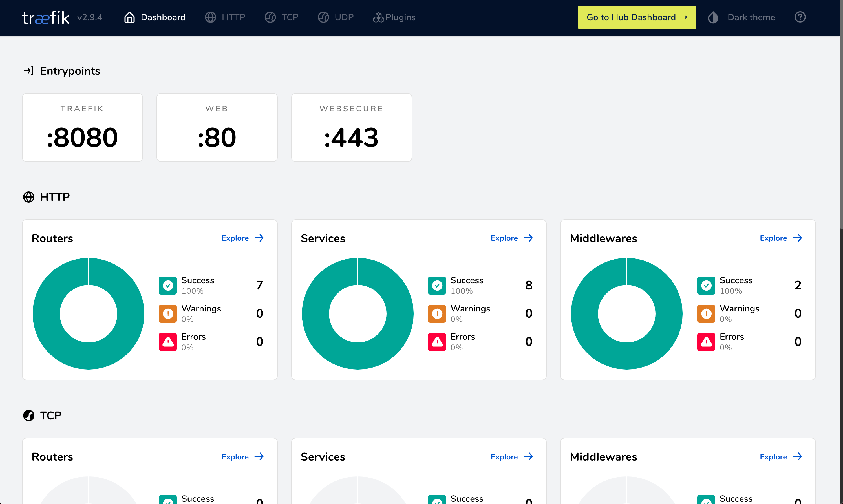Click the Traefik logo

(x=45, y=17)
